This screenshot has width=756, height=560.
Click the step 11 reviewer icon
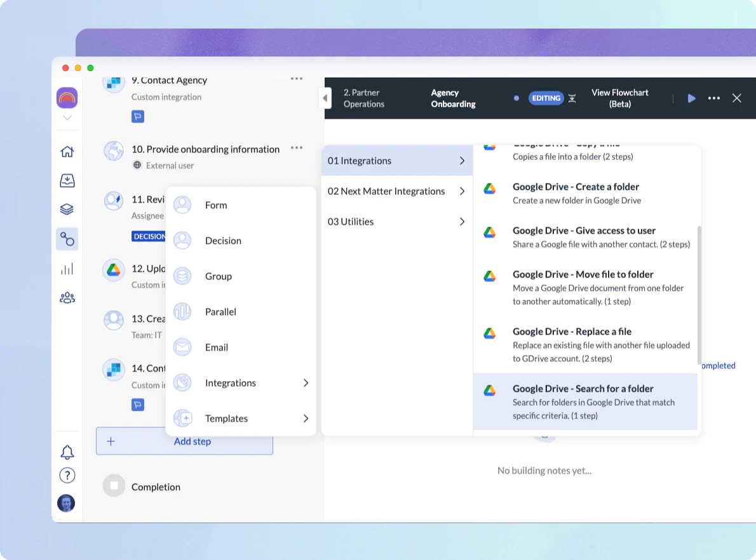[114, 201]
